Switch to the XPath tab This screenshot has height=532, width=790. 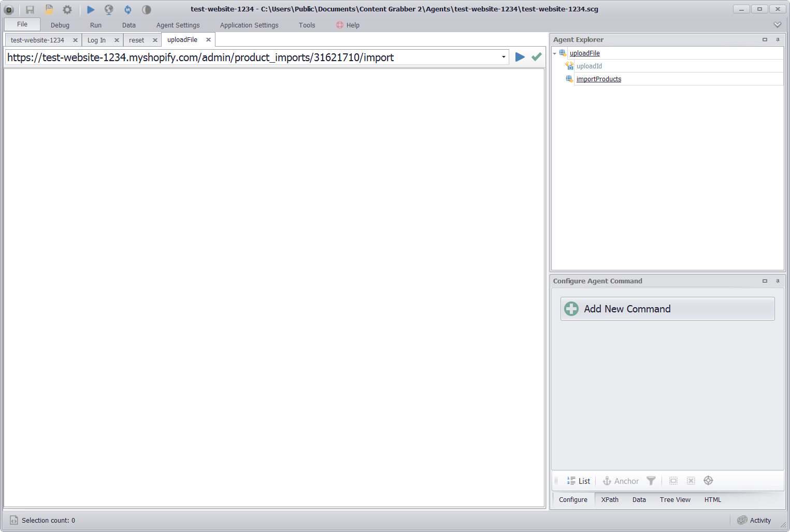tap(610, 500)
